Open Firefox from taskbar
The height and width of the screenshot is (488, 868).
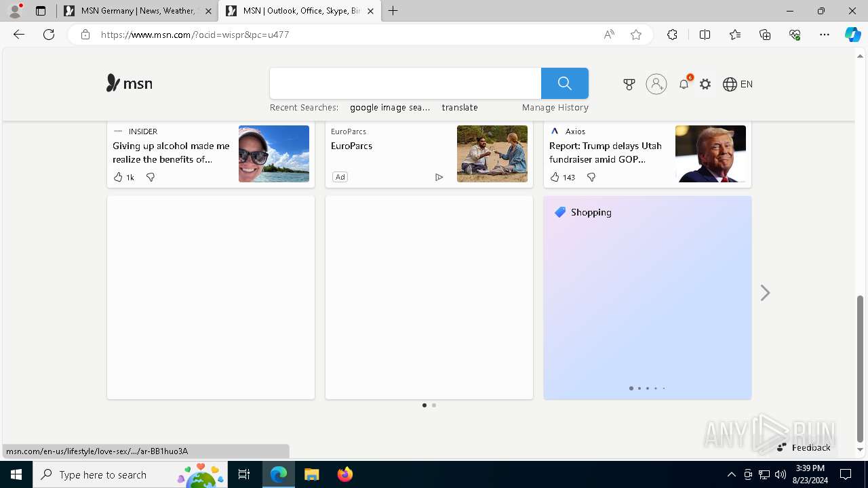[345, 474]
